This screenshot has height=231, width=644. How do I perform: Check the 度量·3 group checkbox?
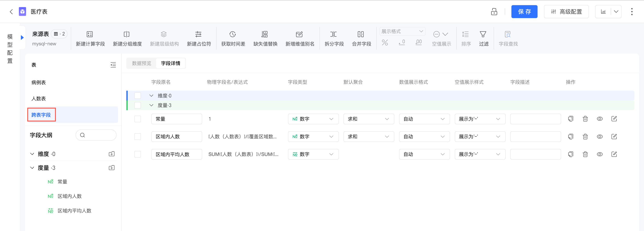pyautogui.click(x=138, y=105)
